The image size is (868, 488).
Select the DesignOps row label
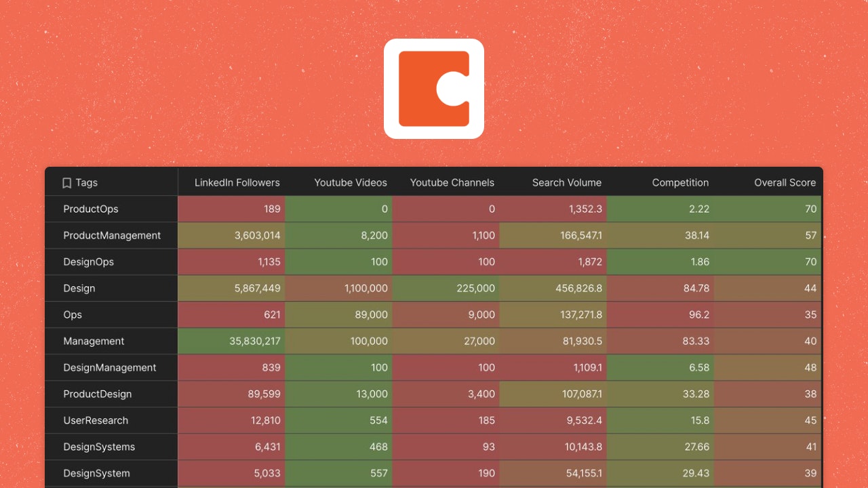click(x=87, y=262)
